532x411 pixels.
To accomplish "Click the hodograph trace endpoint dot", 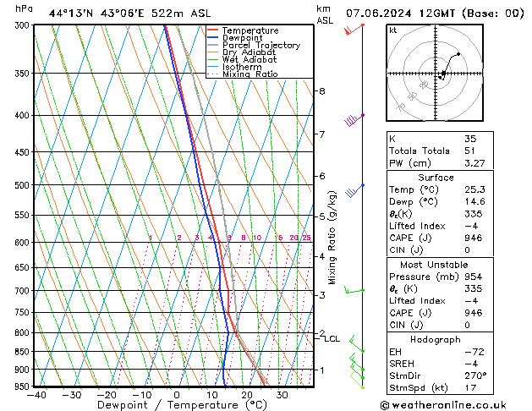I will tap(458, 54).
